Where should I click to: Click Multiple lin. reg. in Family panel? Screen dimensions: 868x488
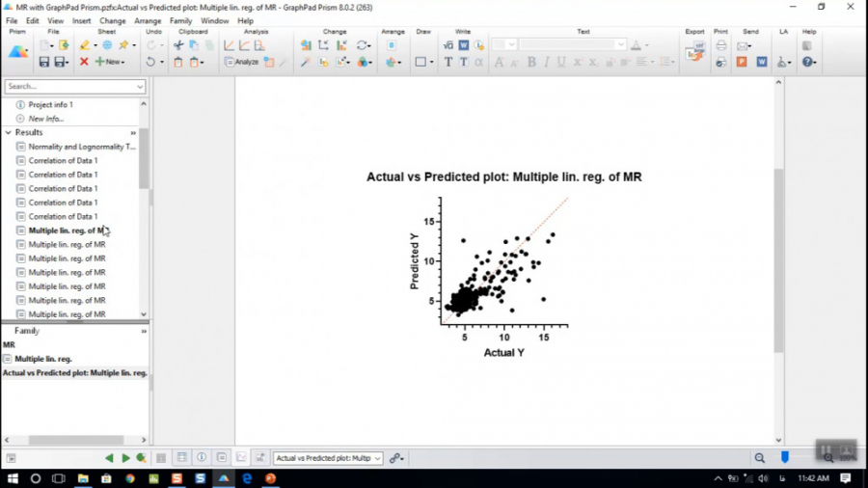(x=43, y=359)
